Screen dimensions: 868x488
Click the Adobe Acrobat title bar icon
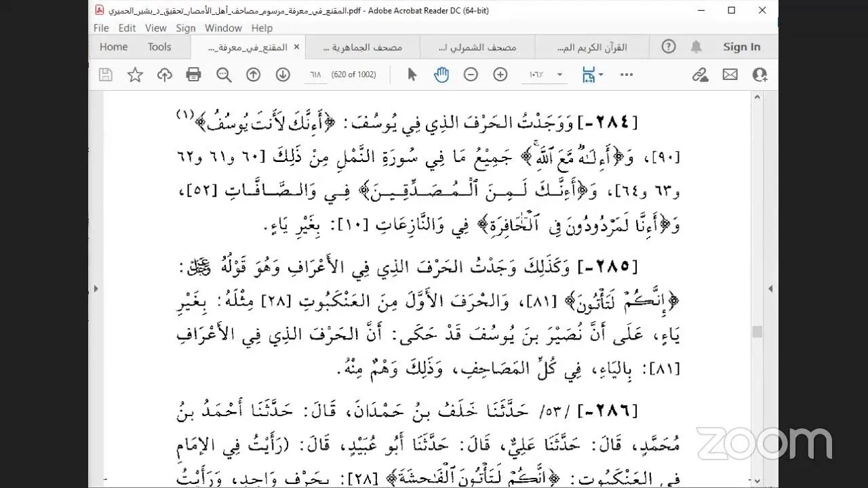100,10
